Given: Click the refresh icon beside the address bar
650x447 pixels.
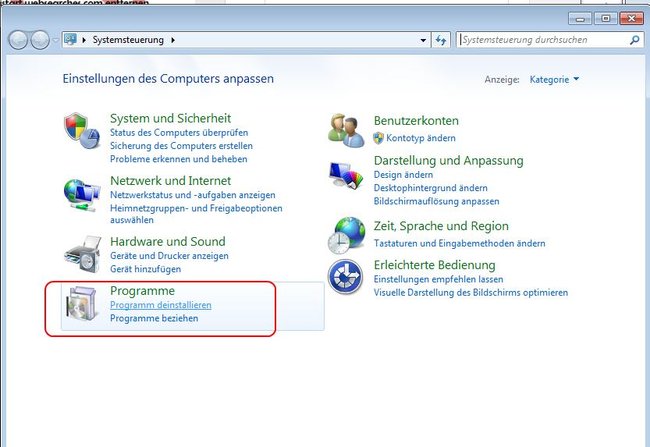Looking at the screenshot, I should point(441,40).
